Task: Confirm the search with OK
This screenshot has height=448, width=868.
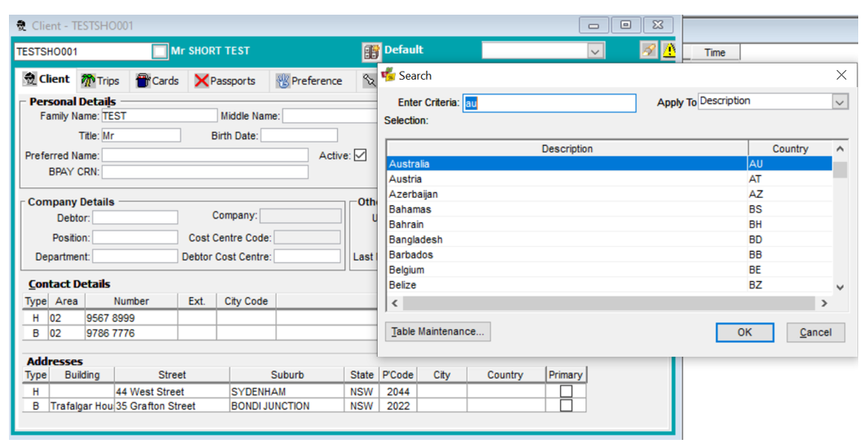Action: (744, 332)
